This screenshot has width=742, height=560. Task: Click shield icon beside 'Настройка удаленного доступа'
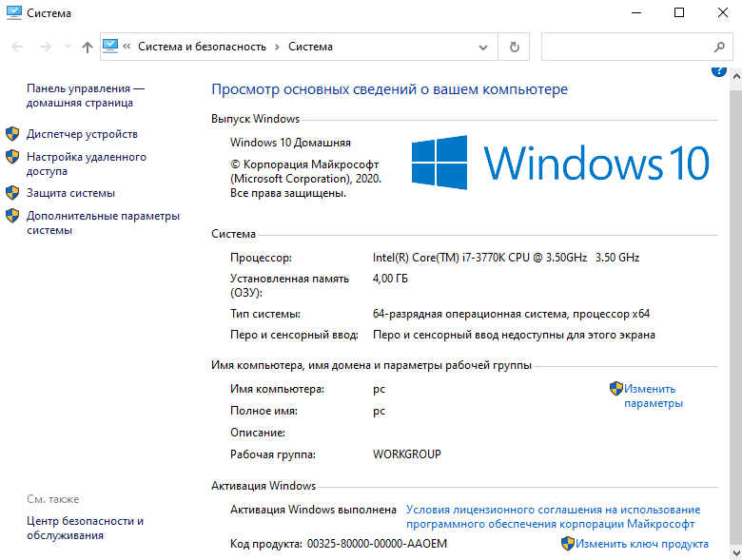pyautogui.click(x=12, y=157)
